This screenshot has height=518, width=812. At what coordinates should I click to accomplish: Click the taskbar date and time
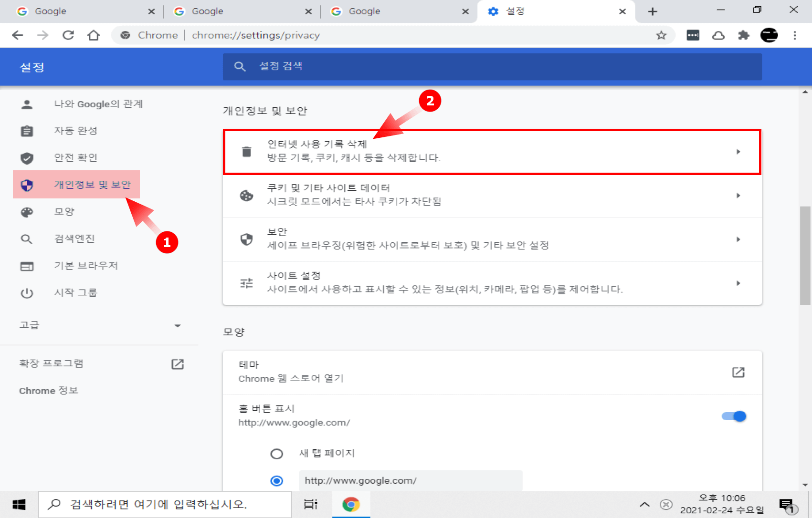coord(722,504)
